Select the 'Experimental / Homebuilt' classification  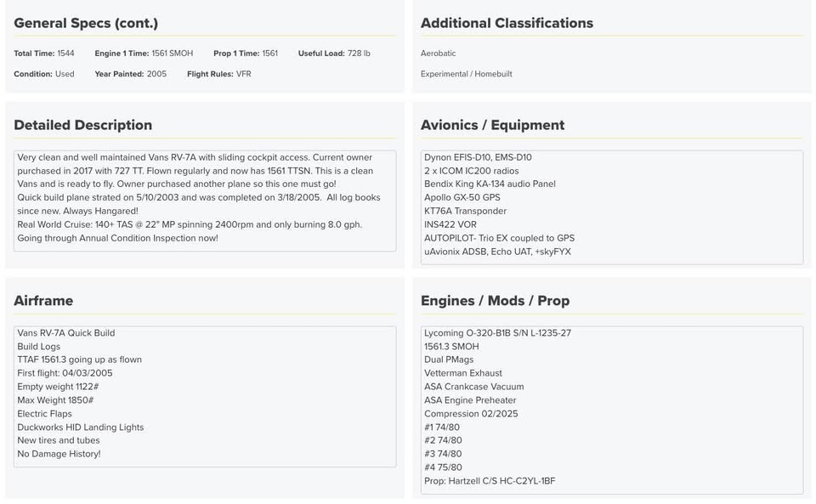tap(467, 75)
